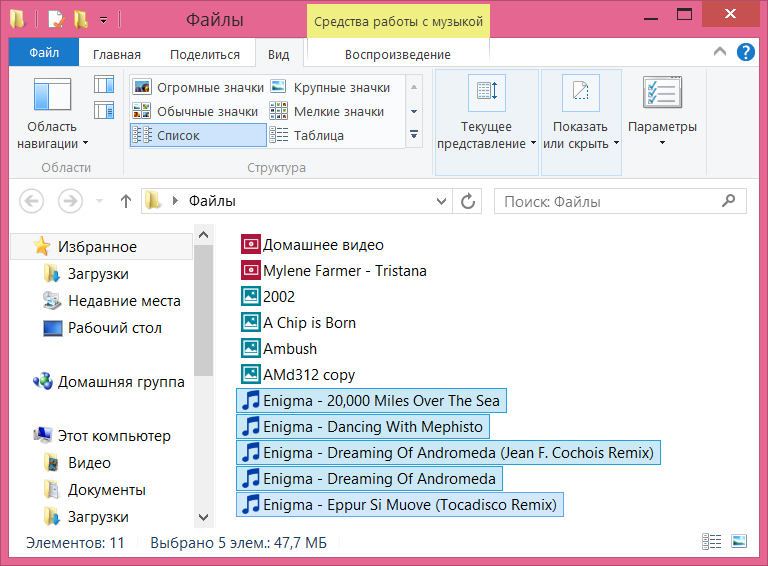Select Enigma - Dancing With Mephisto

click(x=363, y=426)
